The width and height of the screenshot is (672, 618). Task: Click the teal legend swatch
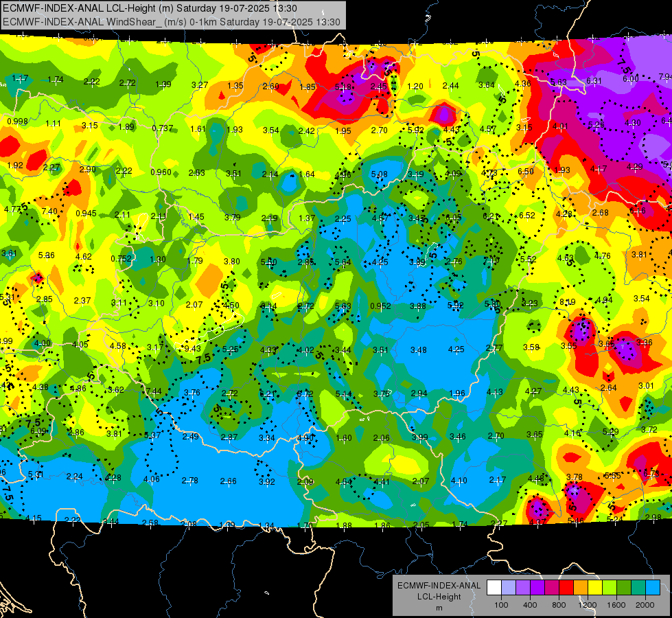638,588
